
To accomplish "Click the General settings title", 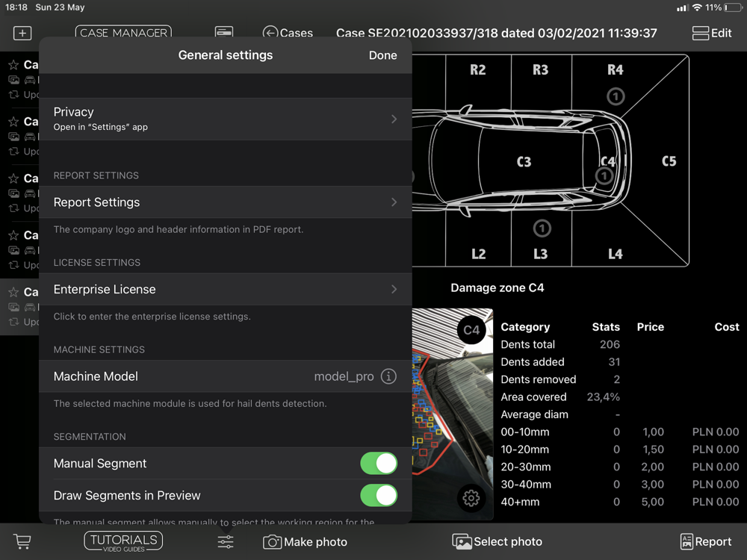I will click(x=226, y=55).
